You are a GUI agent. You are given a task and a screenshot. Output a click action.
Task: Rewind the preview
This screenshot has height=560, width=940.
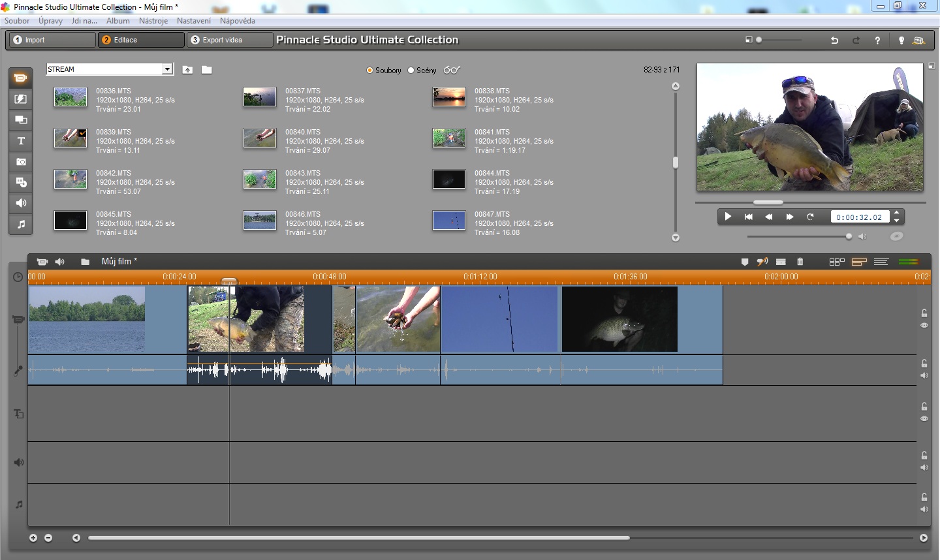769,217
